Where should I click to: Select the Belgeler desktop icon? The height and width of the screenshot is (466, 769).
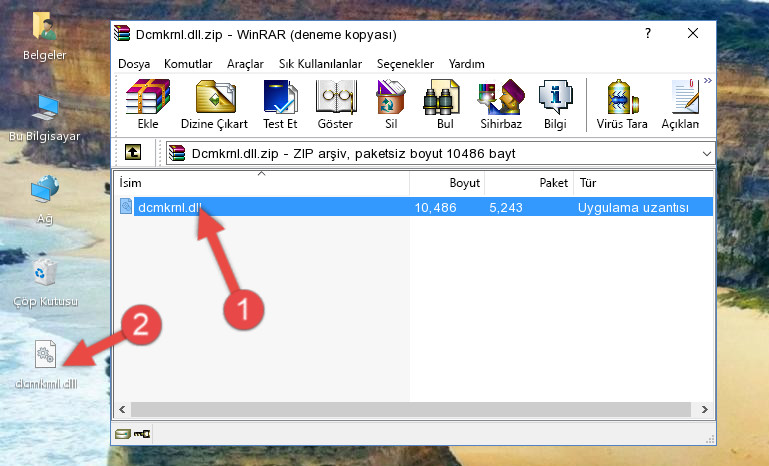click(45, 36)
